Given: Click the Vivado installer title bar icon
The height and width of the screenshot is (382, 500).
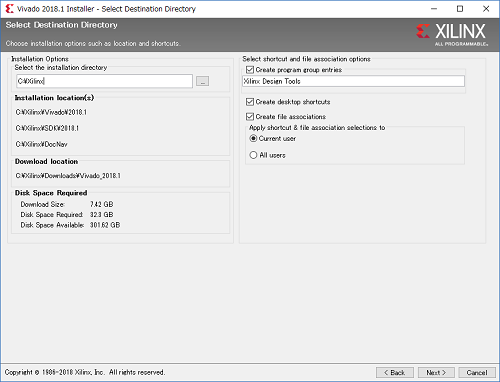Looking at the screenshot, I should coord(9,9).
